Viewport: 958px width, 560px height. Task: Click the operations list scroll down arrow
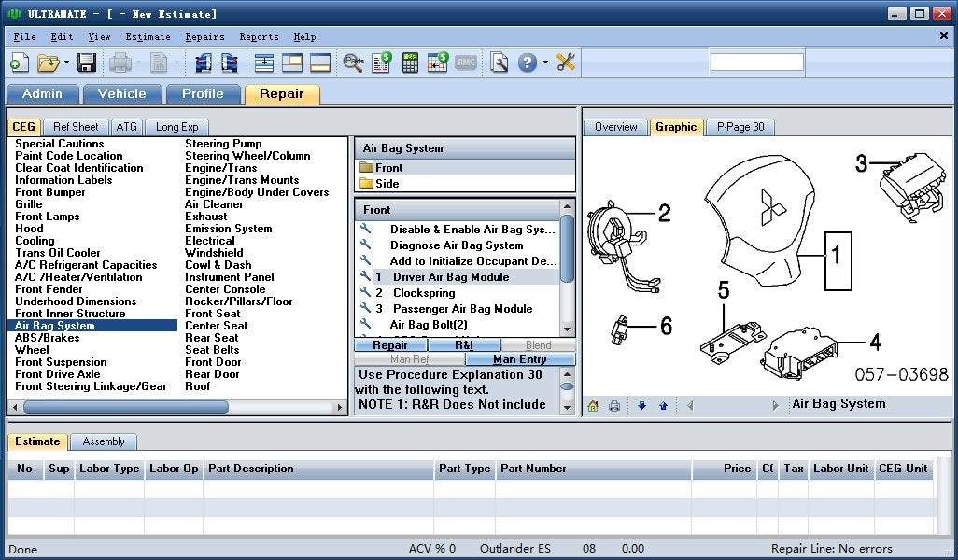[x=568, y=329]
